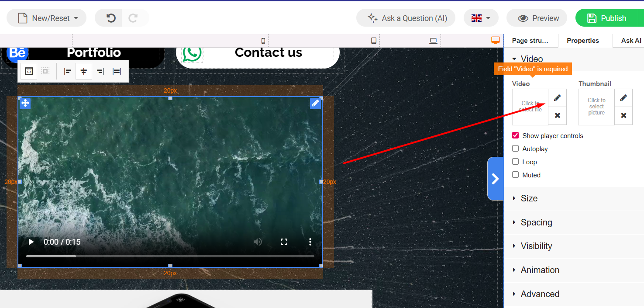Click the Preview button

[x=537, y=18]
